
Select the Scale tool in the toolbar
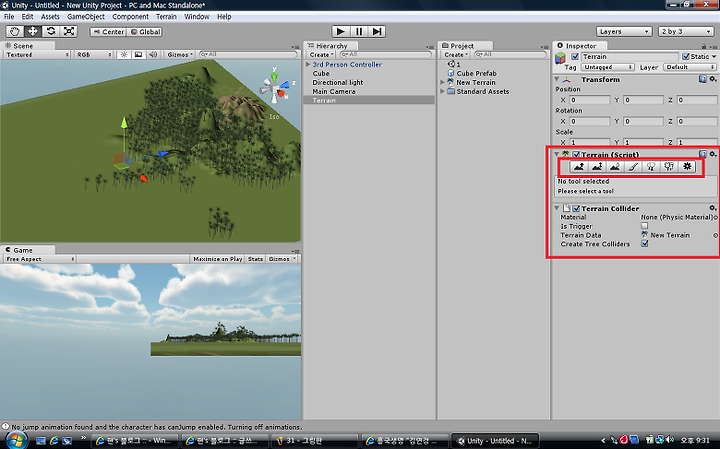(69, 31)
